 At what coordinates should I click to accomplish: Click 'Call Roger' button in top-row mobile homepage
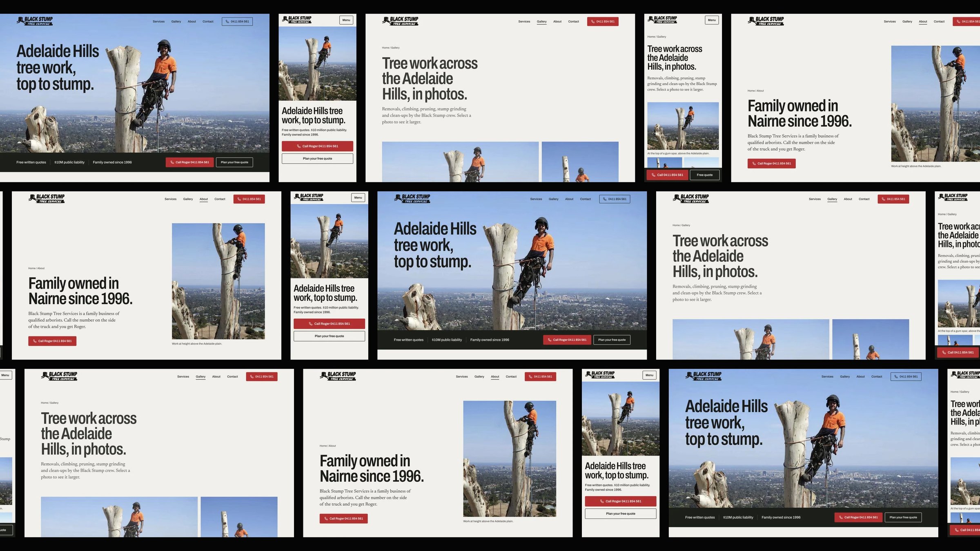tap(317, 146)
